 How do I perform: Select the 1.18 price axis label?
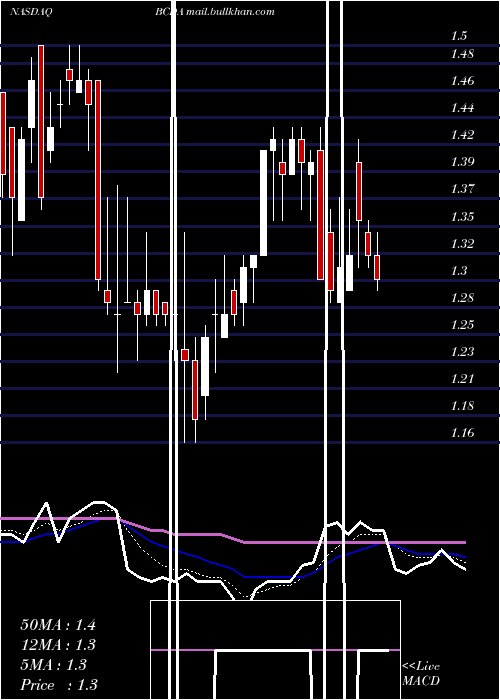(x=462, y=406)
